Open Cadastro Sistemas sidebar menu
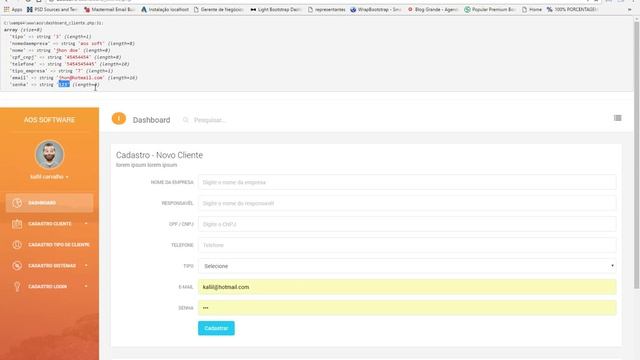This screenshot has height=360, width=640. (49, 266)
